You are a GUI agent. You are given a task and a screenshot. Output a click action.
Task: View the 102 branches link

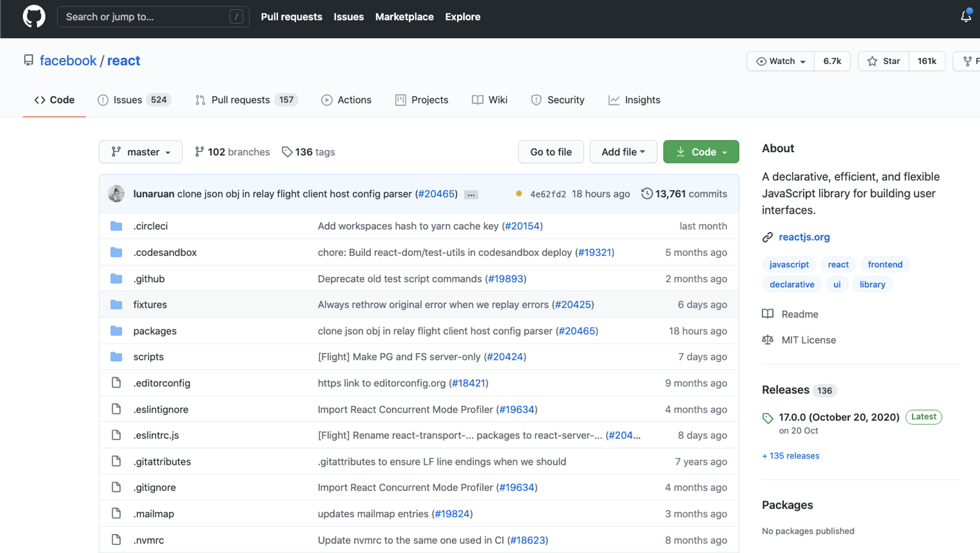point(232,152)
